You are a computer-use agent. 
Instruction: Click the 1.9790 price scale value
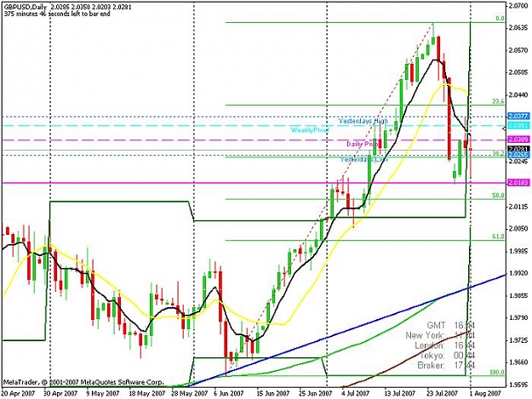[x=519, y=318]
